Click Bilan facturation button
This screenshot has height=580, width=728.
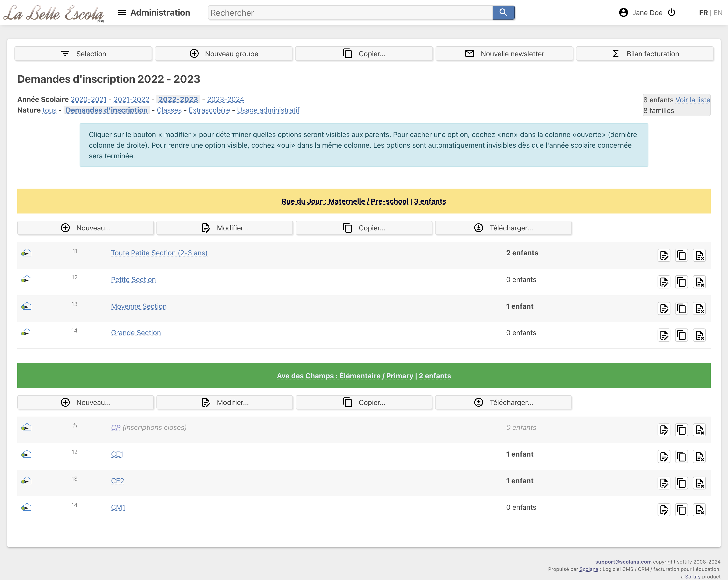[645, 54]
